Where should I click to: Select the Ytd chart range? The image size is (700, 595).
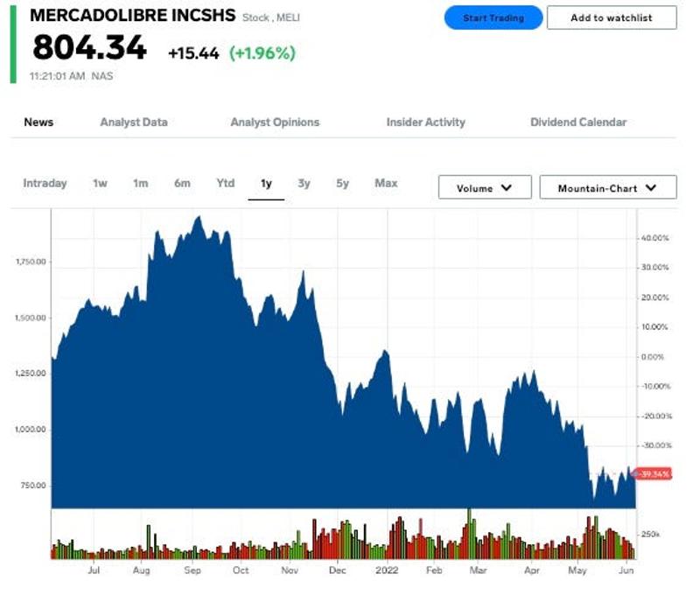click(x=226, y=184)
